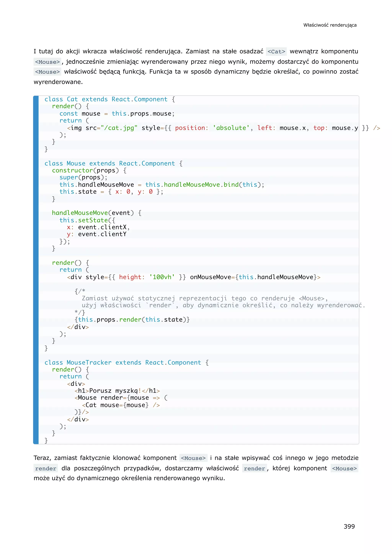Click the 'this.props.render(this.state)' expression
Viewport: 392px width, 554px height.
132,319
